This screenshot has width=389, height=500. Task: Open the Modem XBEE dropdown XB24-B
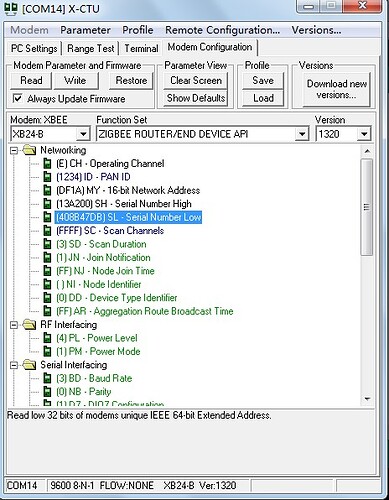tap(83, 134)
